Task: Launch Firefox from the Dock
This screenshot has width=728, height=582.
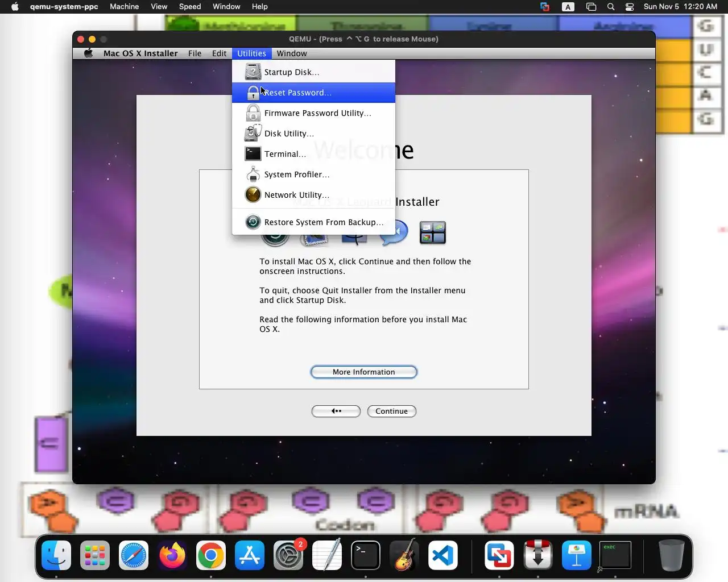Action: pos(172,555)
